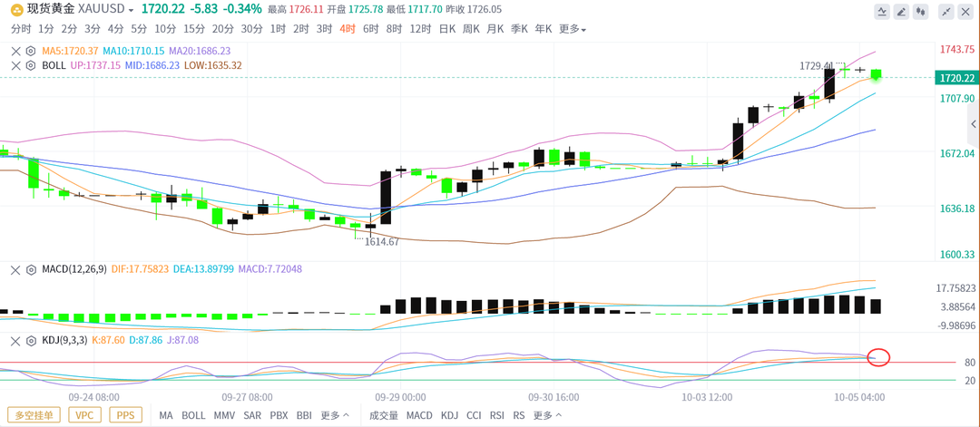Click the high label 1729.41 on the chart
Screen dimensions: 980x427
(817, 65)
